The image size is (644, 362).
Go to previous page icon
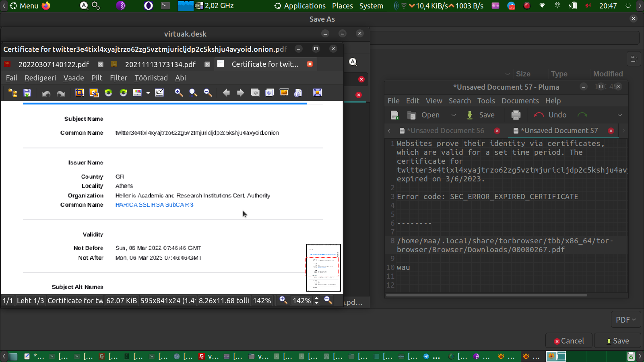click(255, 93)
